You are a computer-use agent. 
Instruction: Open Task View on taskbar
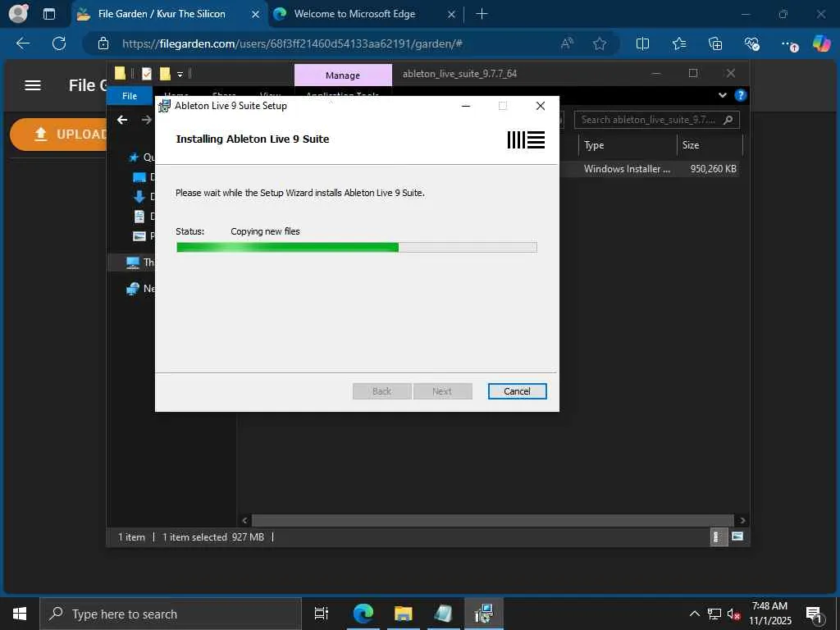coord(322,614)
